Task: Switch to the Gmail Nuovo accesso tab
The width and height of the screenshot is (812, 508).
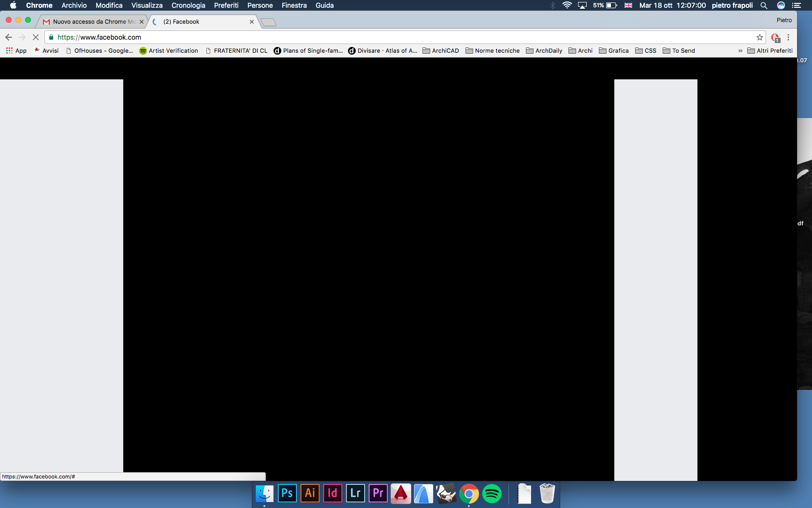Action: tap(92, 22)
